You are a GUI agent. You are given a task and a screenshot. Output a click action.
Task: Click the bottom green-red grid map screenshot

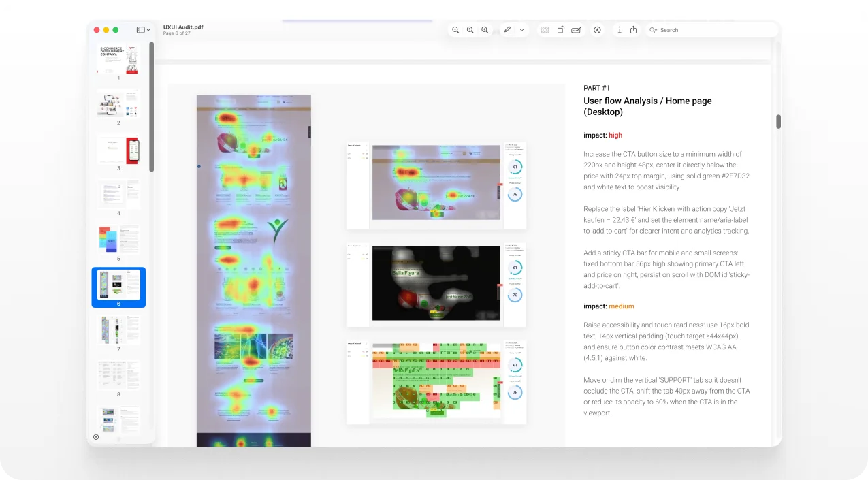pos(436,381)
